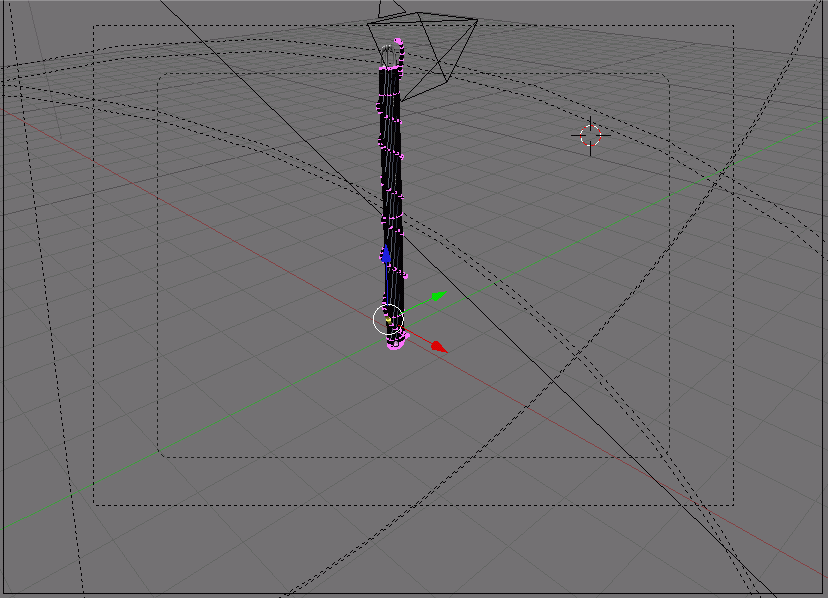Click the blue Z-axis manipulator arrow
The image size is (828, 598).
pyautogui.click(x=386, y=254)
